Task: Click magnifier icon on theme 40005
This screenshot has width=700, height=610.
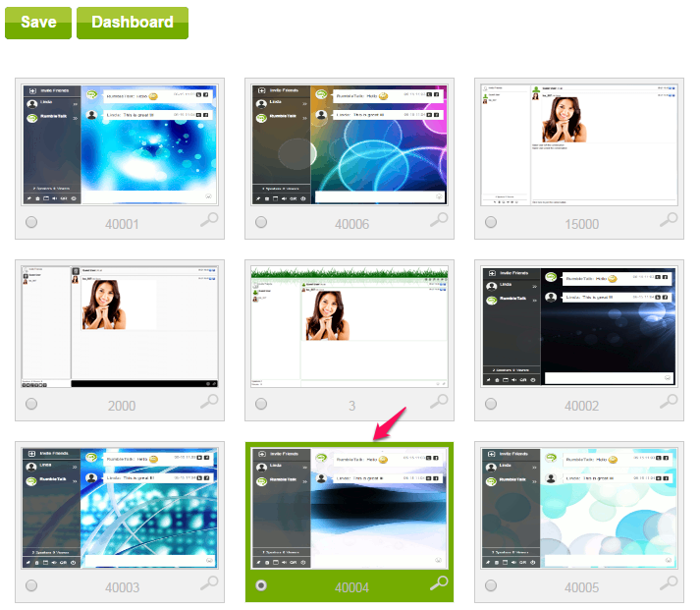Action: (670, 584)
